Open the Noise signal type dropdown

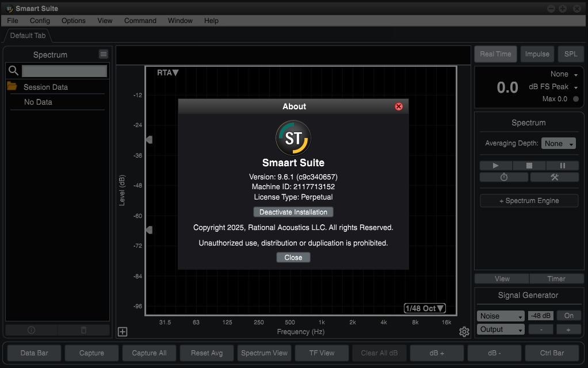tap(501, 316)
